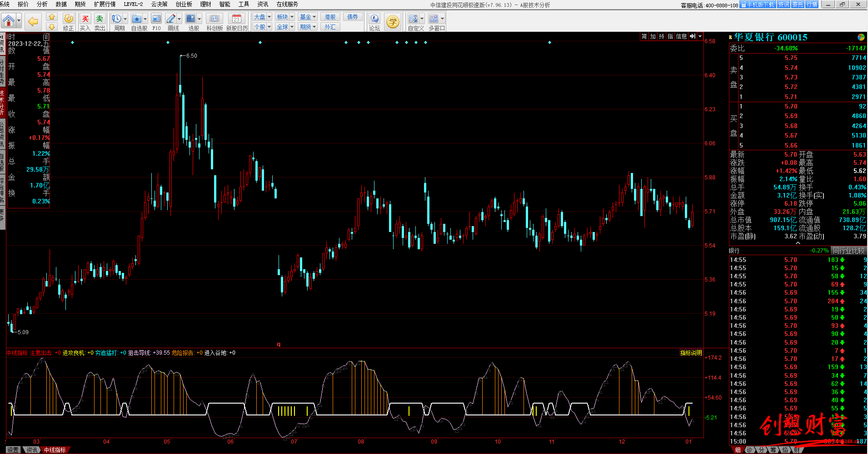Open the 基金 fund dropdown

[308, 17]
